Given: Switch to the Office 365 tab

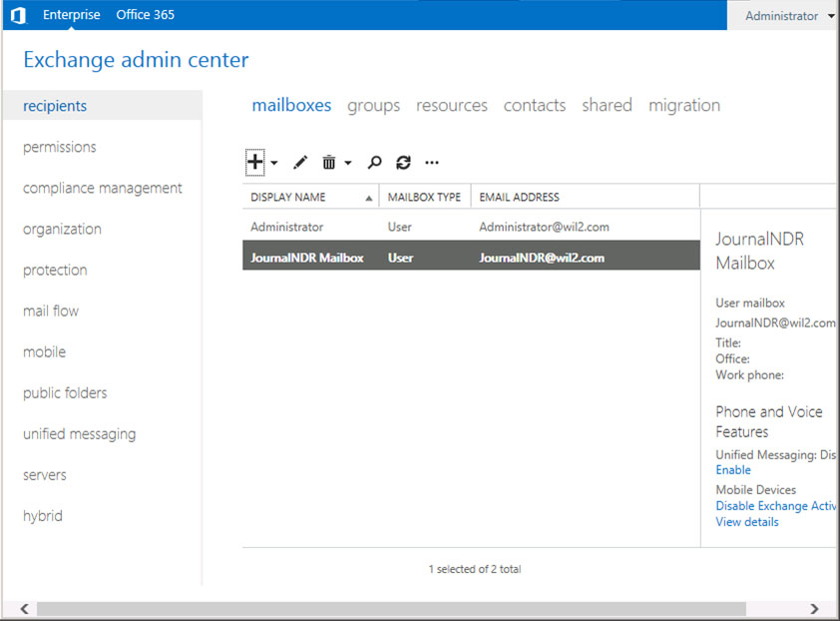Looking at the screenshot, I should pyautogui.click(x=146, y=15).
